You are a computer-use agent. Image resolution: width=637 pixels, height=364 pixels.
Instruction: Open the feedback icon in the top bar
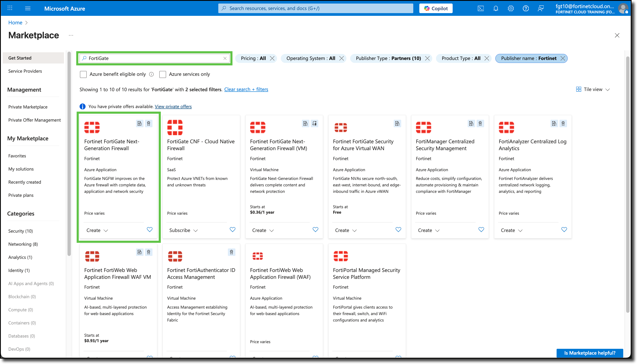[541, 8]
